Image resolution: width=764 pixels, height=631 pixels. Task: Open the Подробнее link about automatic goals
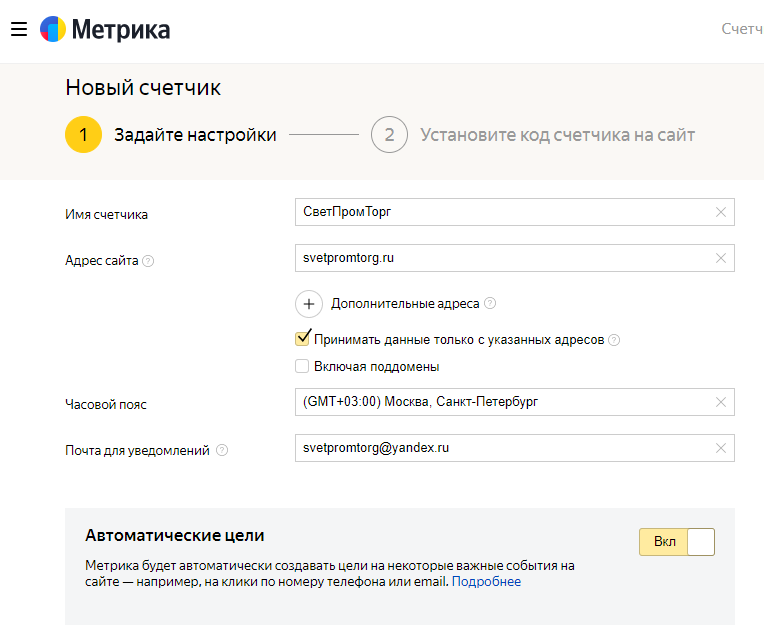point(486,582)
